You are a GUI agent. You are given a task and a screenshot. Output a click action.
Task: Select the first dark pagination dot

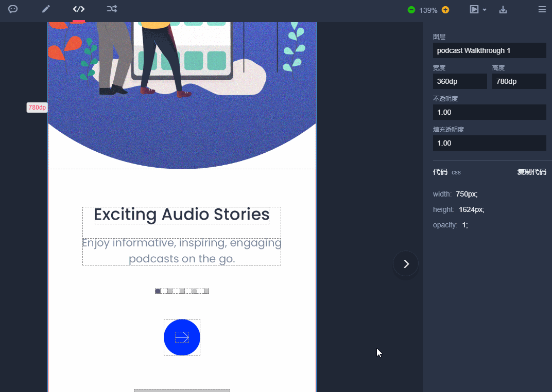click(x=158, y=291)
